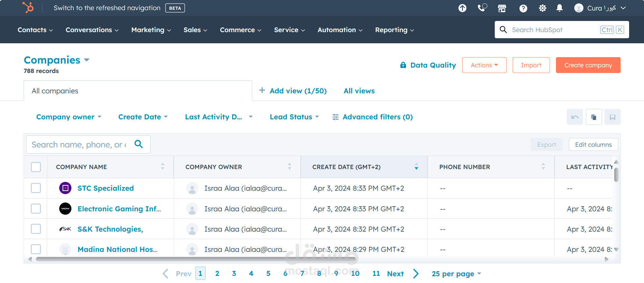This screenshot has width=644, height=283.
Task: Open the settings gear icon
Action: pyautogui.click(x=542, y=8)
